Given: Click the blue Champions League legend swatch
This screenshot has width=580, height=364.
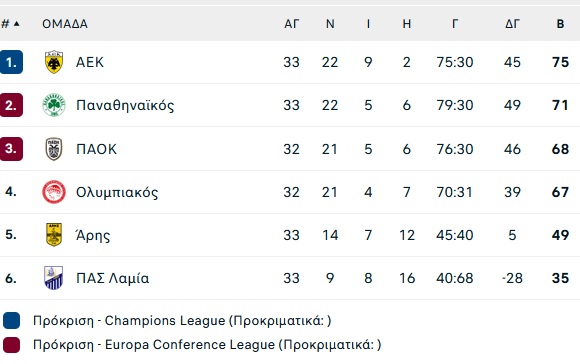Looking at the screenshot, I should 11,321.
